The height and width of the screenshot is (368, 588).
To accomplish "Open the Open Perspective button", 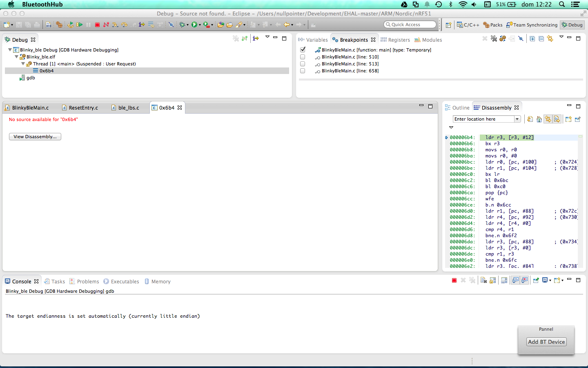I will click(x=448, y=25).
